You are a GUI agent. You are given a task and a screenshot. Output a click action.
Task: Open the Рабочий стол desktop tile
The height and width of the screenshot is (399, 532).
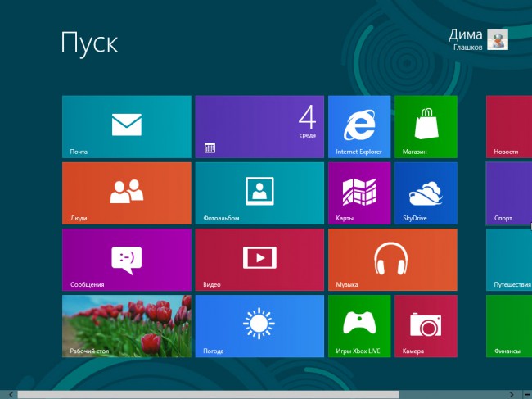coord(127,326)
